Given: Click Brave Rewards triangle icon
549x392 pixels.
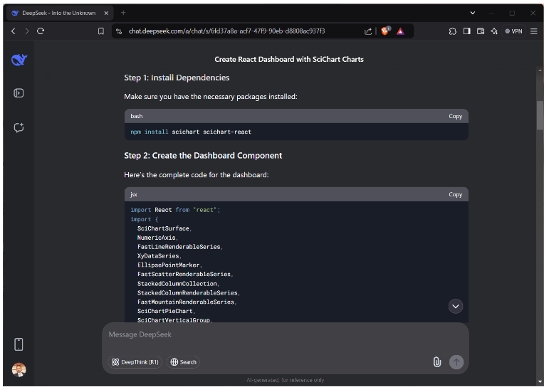Looking at the screenshot, I should (401, 31).
